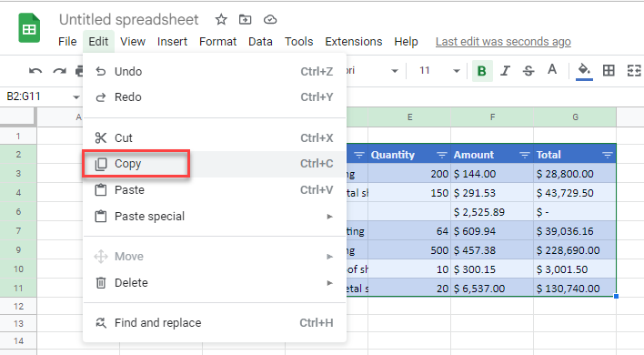Click the cell containing $ 2,525.89
This screenshot has height=355, width=644.
492,212
